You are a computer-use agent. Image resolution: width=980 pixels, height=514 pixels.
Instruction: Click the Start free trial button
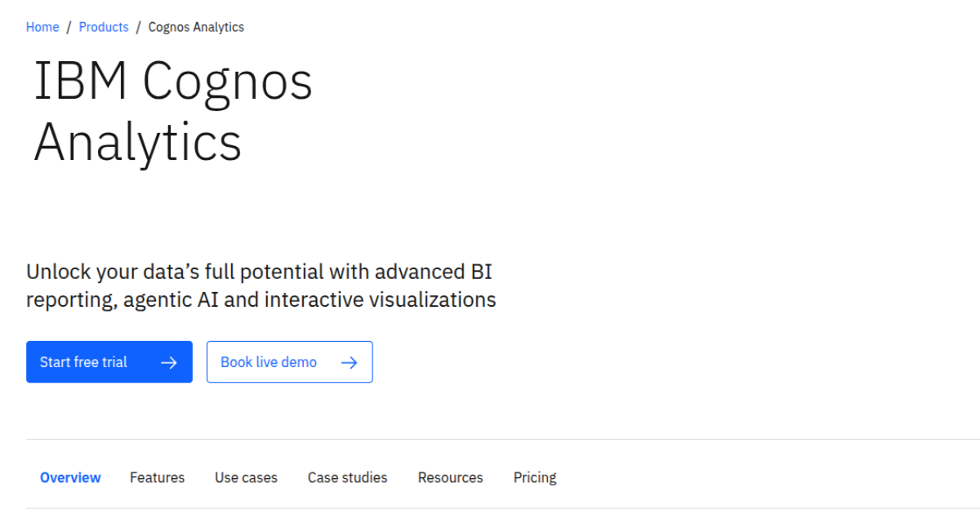[x=109, y=362]
